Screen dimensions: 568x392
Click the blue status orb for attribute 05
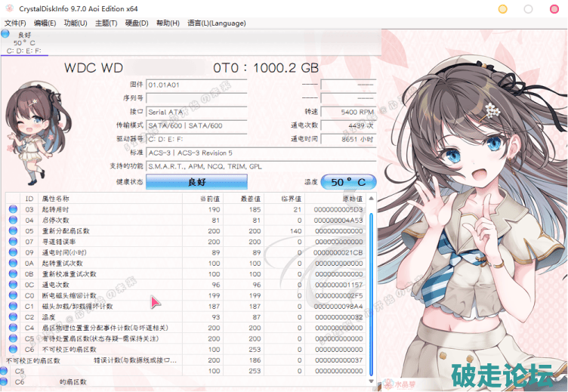pyautogui.click(x=12, y=230)
